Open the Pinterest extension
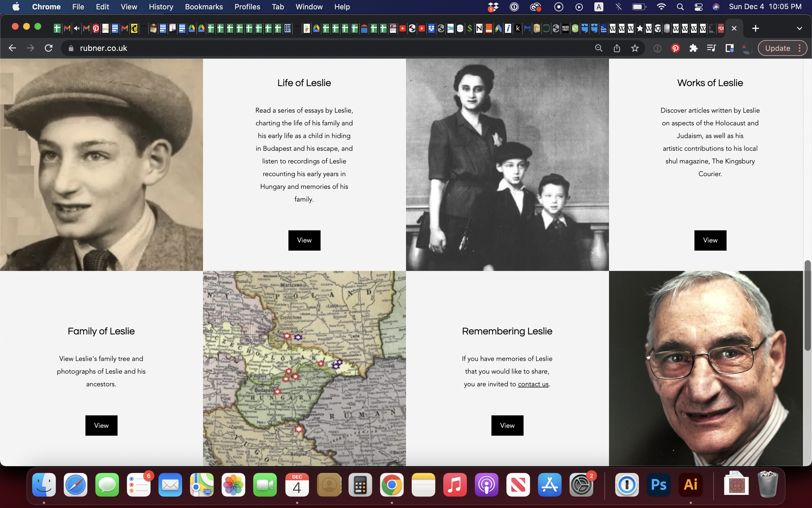 675,48
